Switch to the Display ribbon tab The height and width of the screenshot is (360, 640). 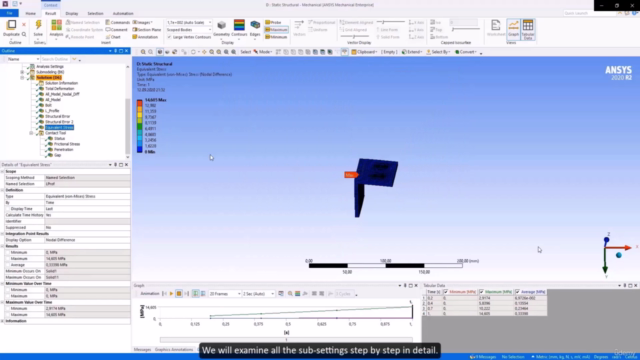72,13
